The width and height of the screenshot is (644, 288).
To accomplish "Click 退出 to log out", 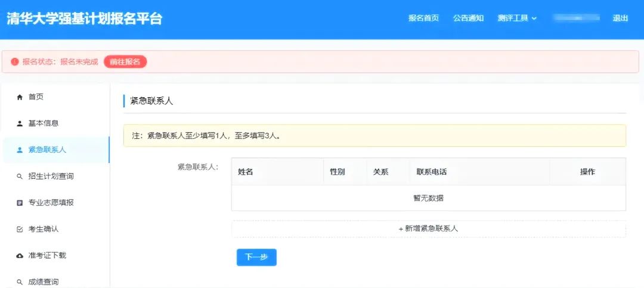I will coord(620,18).
